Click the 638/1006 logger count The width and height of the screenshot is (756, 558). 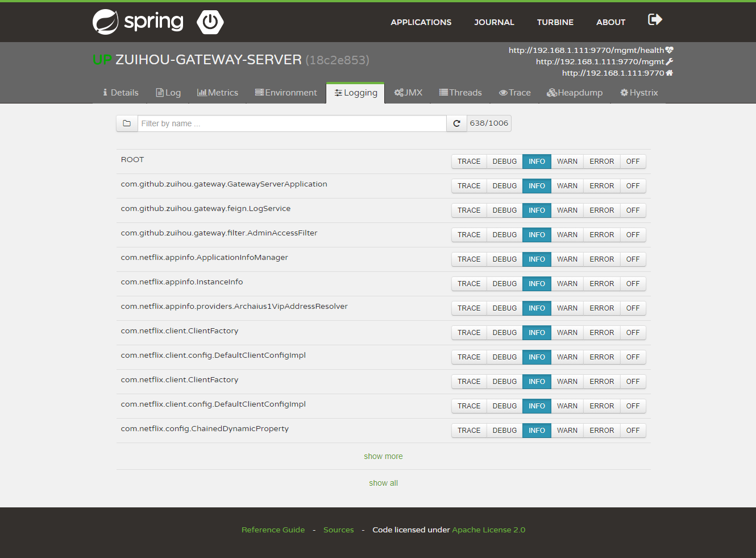click(x=489, y=123)
